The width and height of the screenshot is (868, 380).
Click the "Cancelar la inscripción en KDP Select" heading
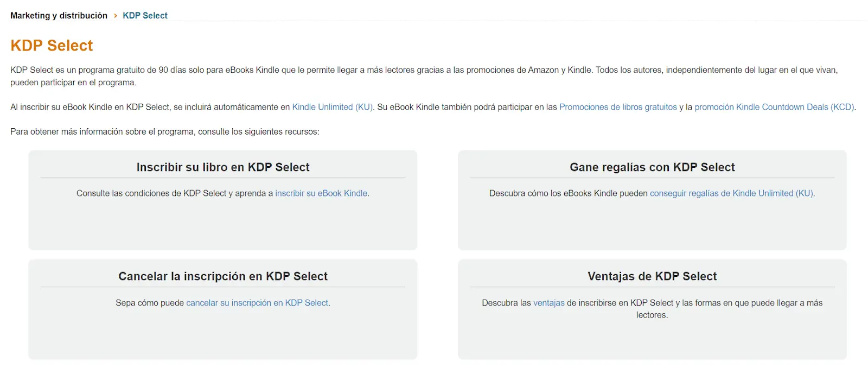pos(222,276)
